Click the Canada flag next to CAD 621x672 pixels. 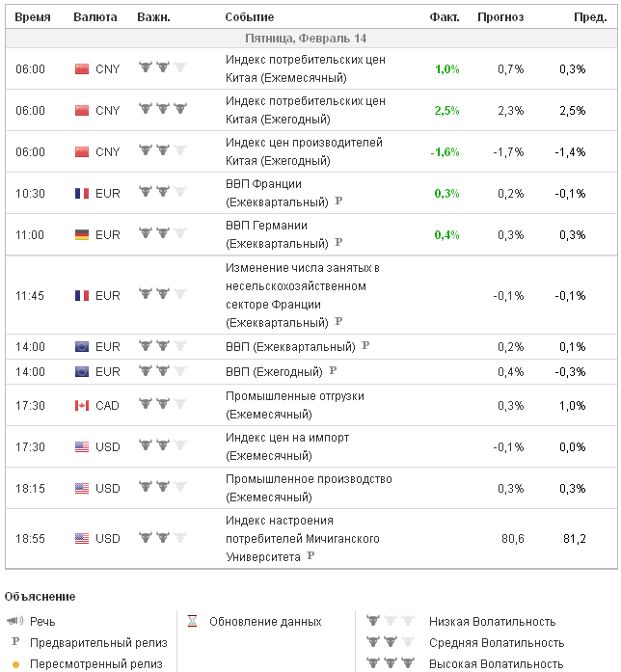pyautogui.click(x=82, y=406)
